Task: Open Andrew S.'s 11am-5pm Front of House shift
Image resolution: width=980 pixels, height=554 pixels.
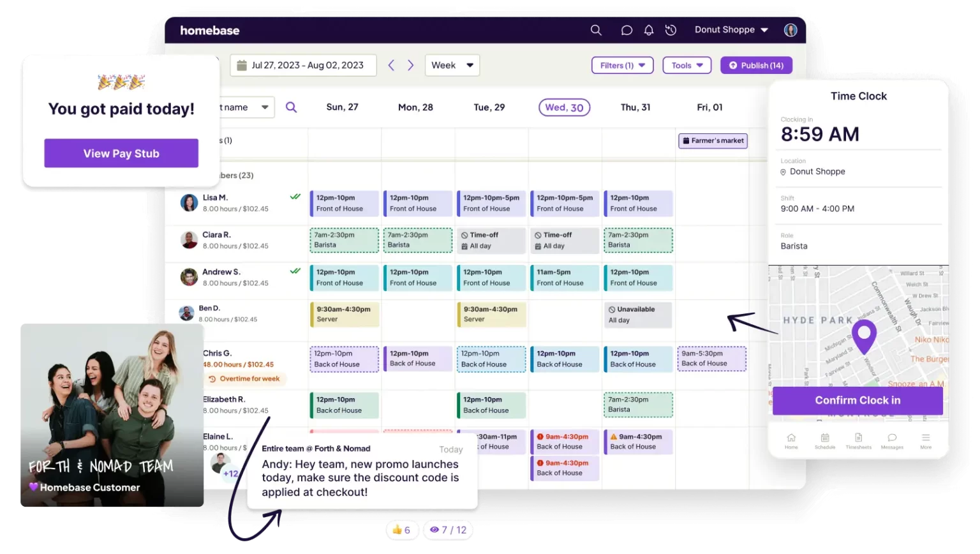Action: tap(564, 278)
